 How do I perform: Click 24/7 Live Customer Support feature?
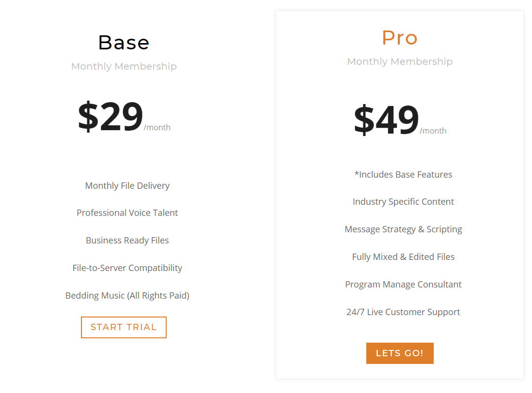(x=403, y=312)
